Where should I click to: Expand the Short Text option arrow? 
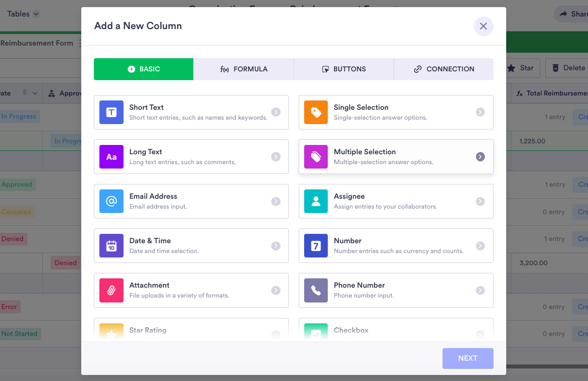(x=276, y=113)
